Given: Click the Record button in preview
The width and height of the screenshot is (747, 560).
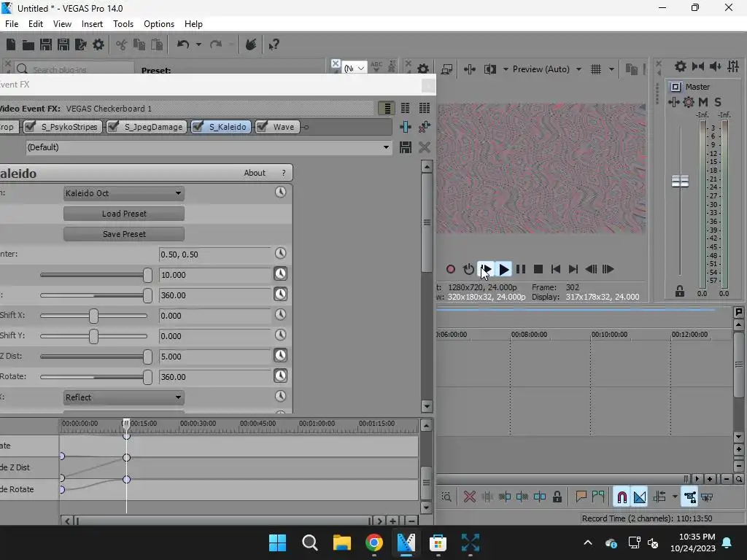Looking at the screenshot, I should (x=450, y=269).
